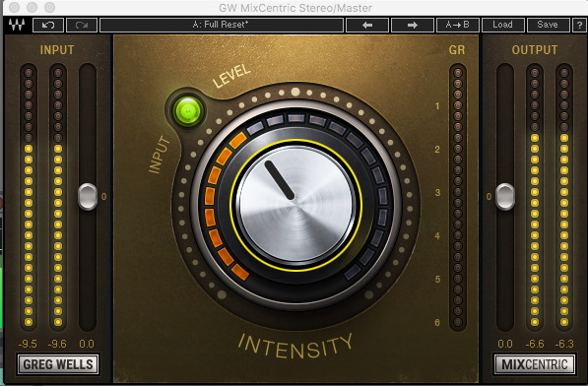Reset left input peak reading -9.5
The height and width of the screenshot is (386, 588).
pos(28,344)
